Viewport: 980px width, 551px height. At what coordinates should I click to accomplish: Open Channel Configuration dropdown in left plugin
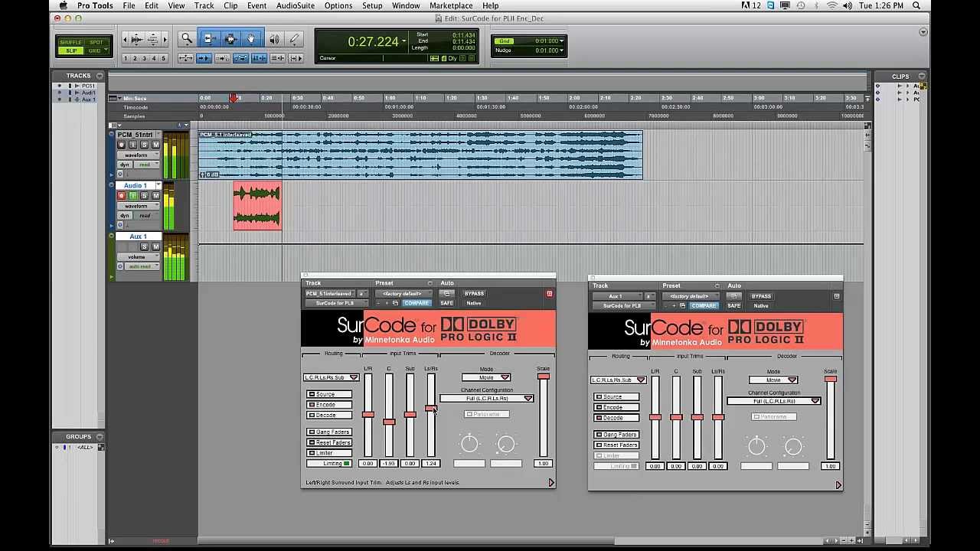(487, 399)
